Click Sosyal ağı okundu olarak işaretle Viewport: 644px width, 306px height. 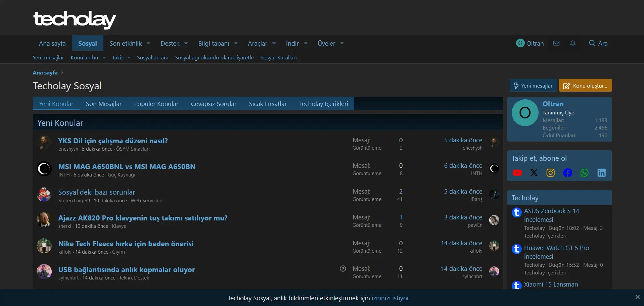(214, 58)
